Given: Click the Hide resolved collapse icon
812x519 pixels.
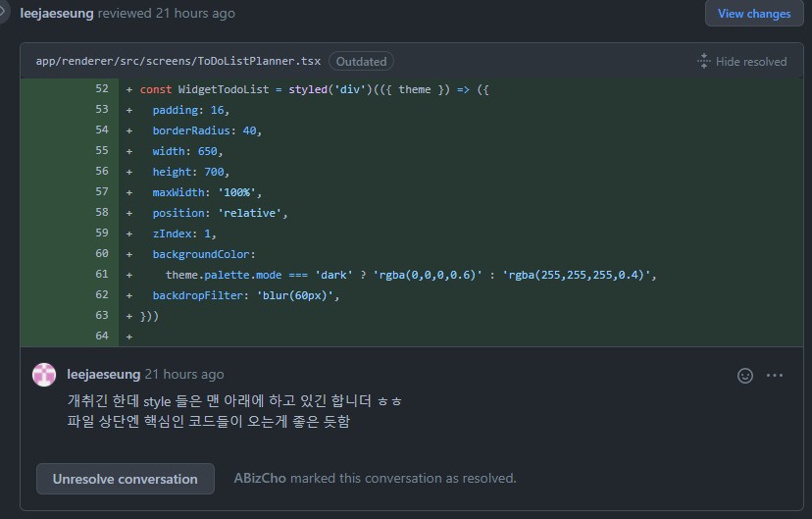Looking at the screenshot, I should click(x=704, y=61).
